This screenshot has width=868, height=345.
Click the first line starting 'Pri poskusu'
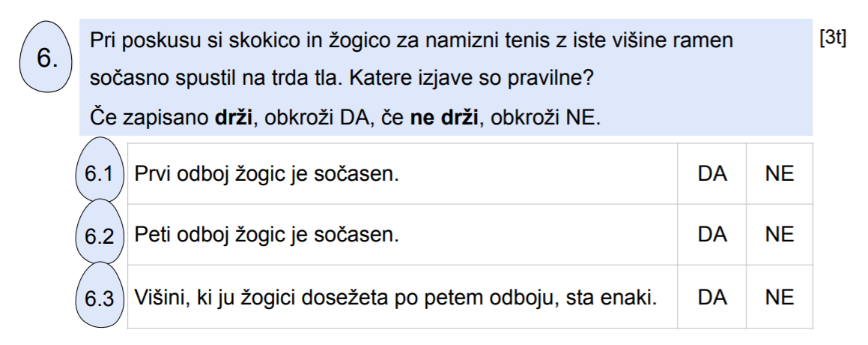pyautogui.click(x=411, y=40)
